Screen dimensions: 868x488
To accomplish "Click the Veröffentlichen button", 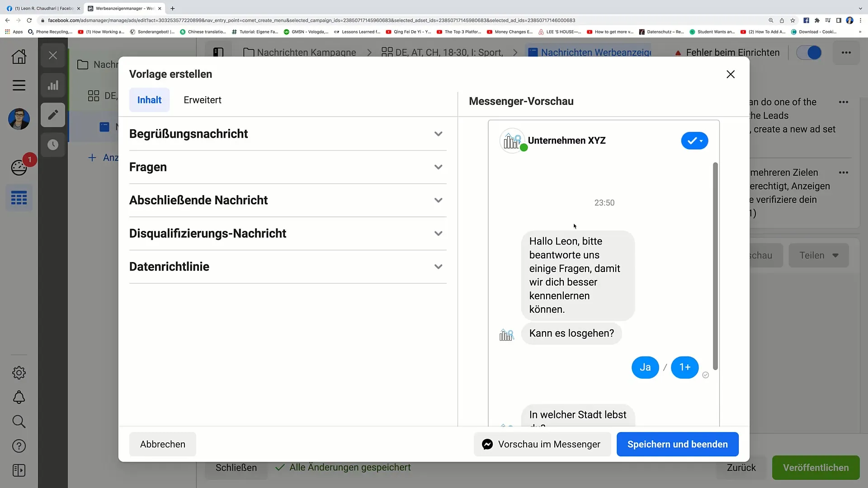I will tap(816, 468).
